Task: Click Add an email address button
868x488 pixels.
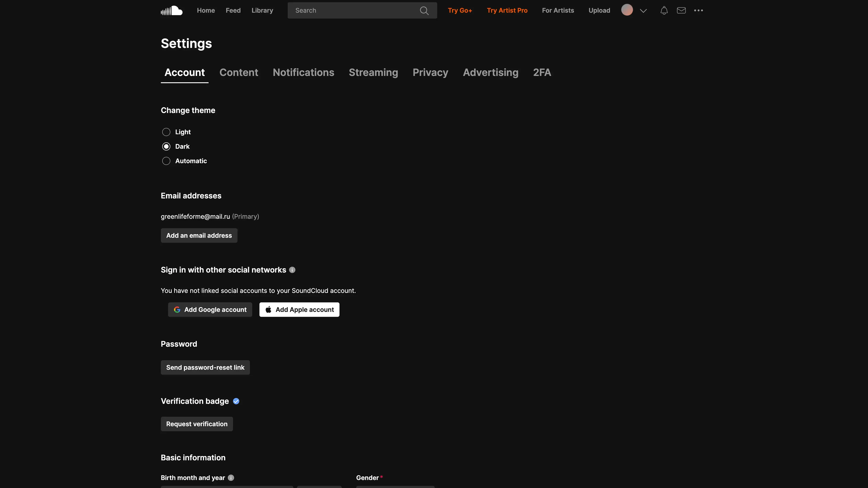Action: coord(199,235)
